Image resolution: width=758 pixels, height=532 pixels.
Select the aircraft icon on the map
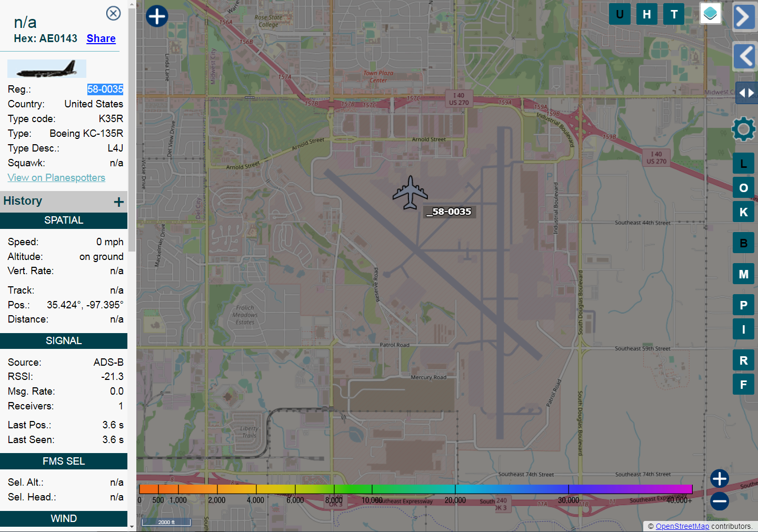[x=410, y=193]
